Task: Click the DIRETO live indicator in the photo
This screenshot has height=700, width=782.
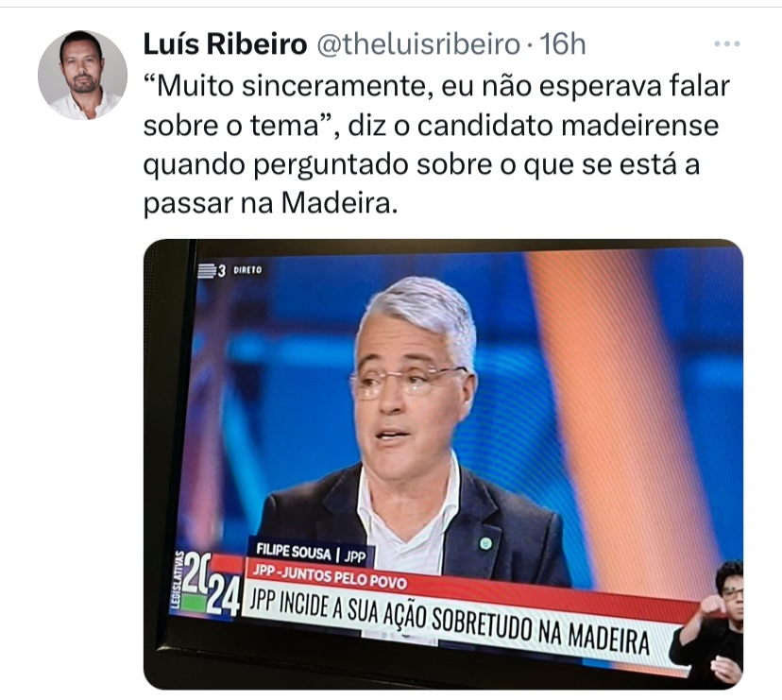Action: [x=247, y=270]
